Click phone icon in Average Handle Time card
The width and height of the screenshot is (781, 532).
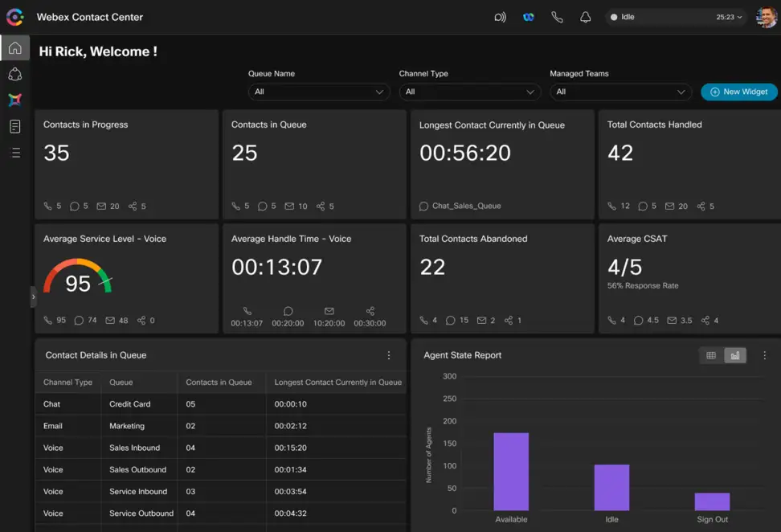247,311
